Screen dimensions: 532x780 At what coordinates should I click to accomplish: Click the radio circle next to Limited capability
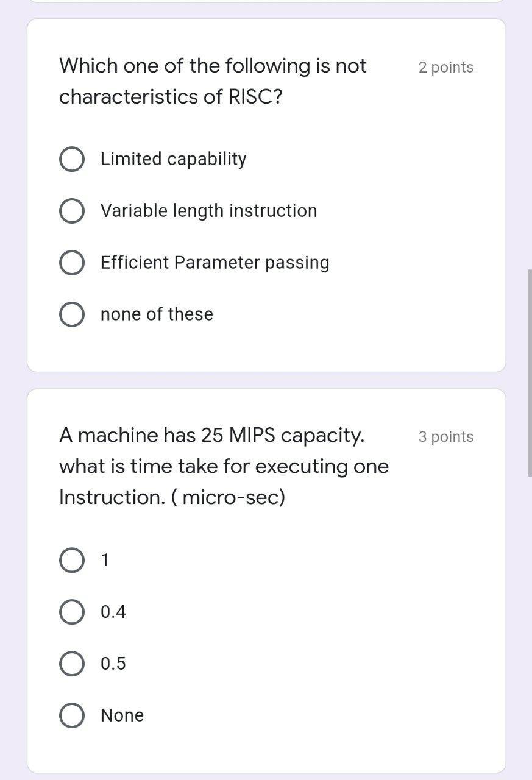pos(71,158)
